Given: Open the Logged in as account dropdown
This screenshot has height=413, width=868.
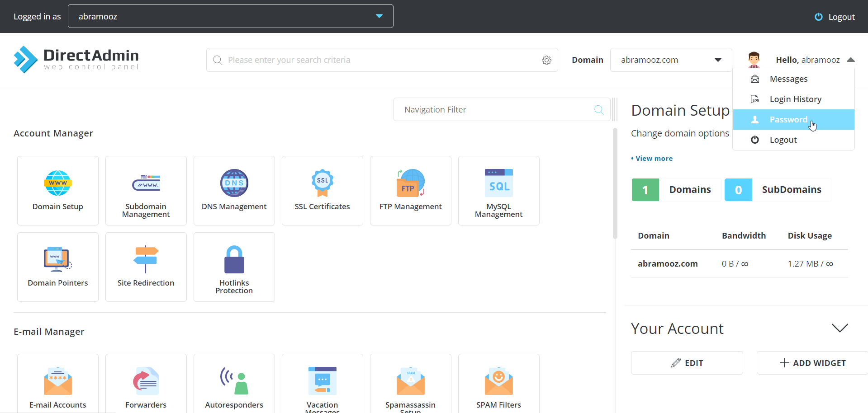Looking at the screenshot, I should pos(231,16).
